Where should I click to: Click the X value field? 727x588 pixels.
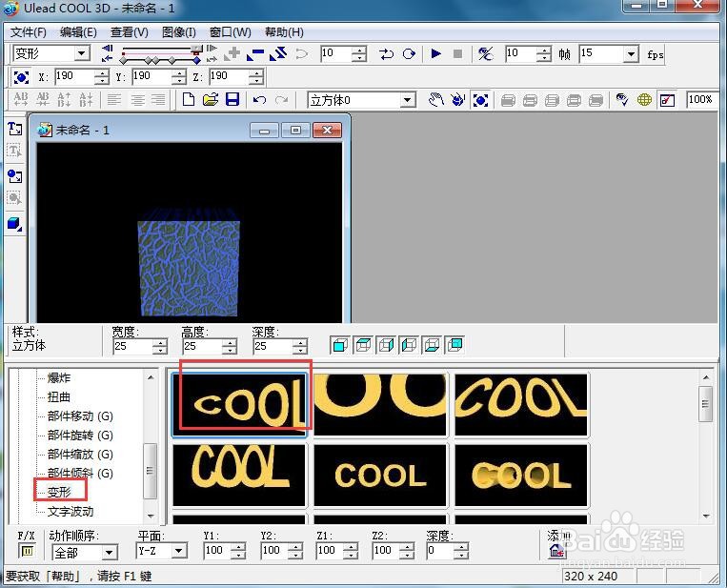click(74, 76)
